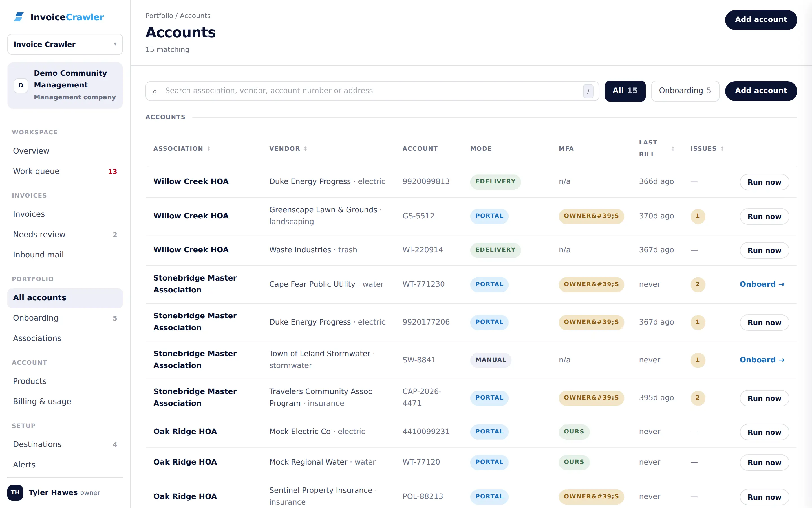Click Oak Ridge HOA on Mock Regional Water row
The height and width of the screenshot is (508, 812).
click(185, 462)
